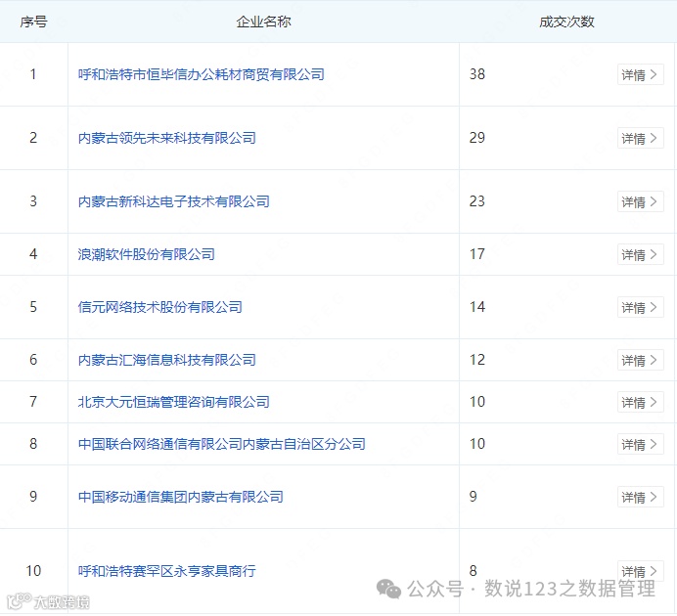Click serial number 8 cell
Screen dimensions: 677x616
[x=33, y=444]
